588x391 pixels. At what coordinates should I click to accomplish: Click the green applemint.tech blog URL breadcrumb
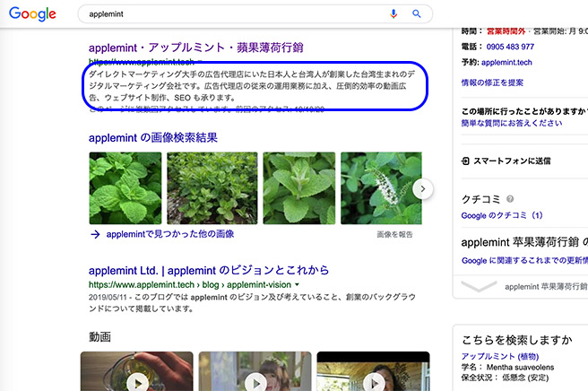(x=190, y=285)
